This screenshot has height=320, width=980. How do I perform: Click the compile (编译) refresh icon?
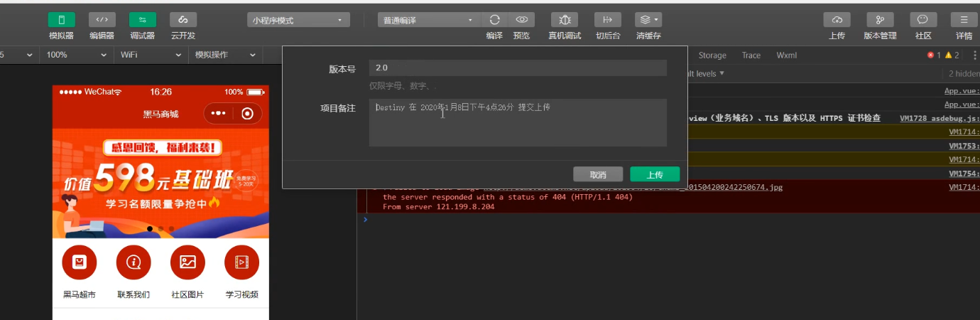pyautogui.click(x=495, y=20)
